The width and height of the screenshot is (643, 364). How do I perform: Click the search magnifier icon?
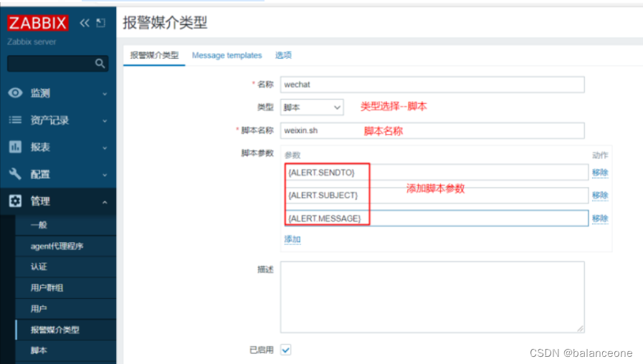(x=100, y=63)
